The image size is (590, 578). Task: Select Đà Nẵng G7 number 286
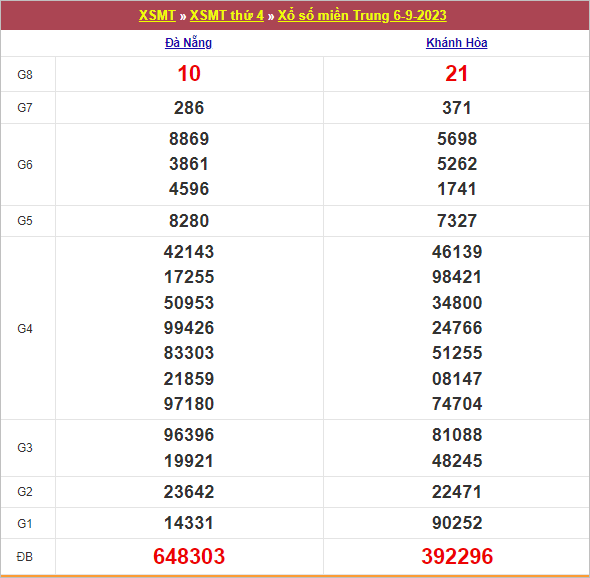(189, 108)
